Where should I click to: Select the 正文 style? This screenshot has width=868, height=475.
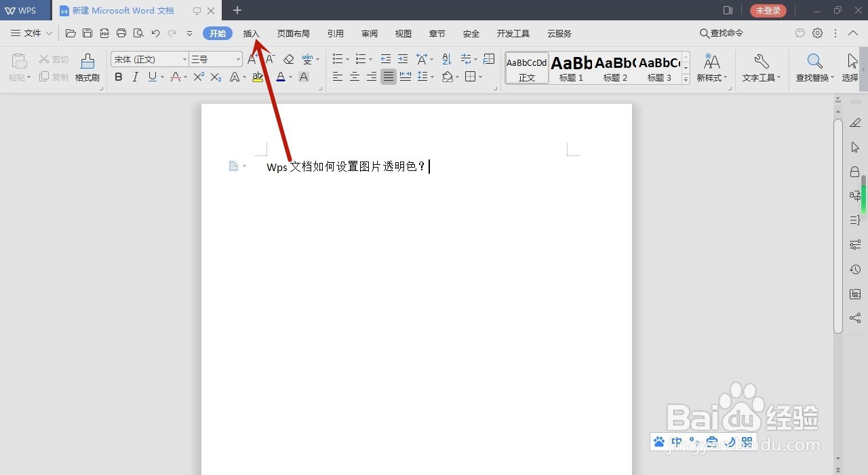[527, 68]
